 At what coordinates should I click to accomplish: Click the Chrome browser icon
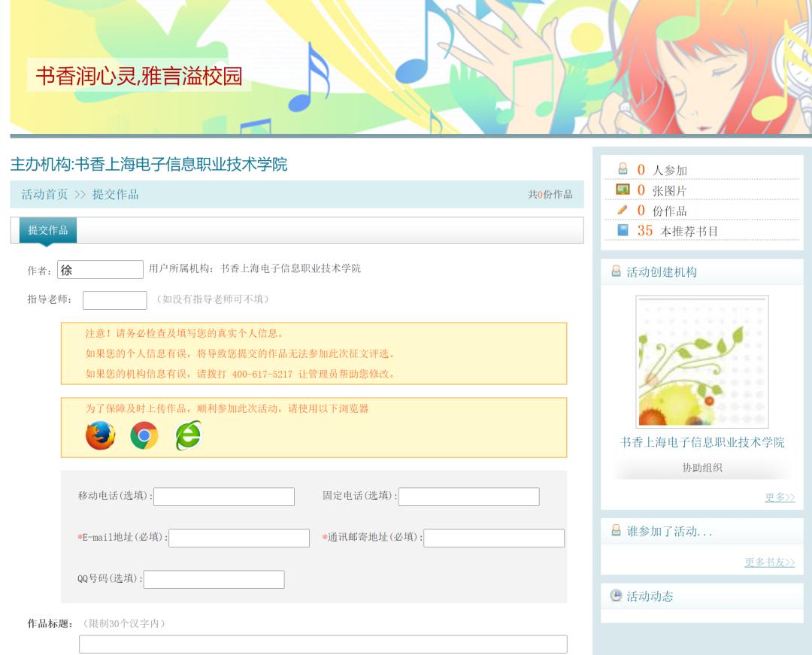144,435
